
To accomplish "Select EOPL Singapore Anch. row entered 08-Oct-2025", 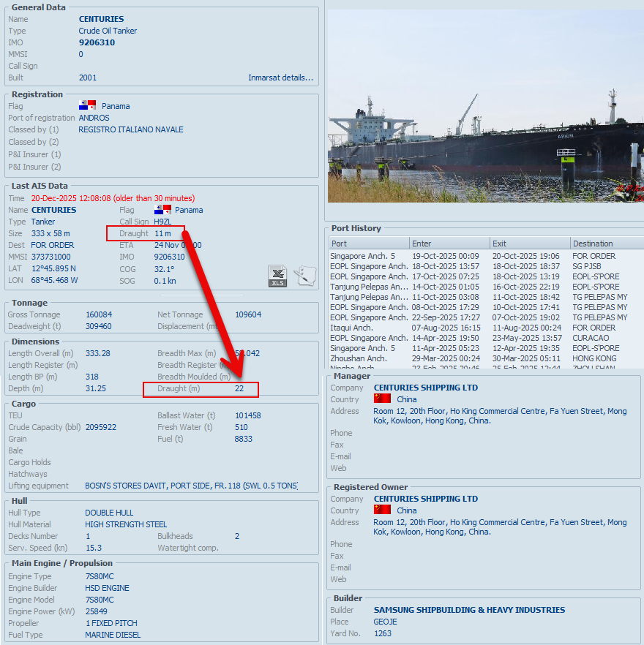I will pyautogui.click(x=486, y=307).
